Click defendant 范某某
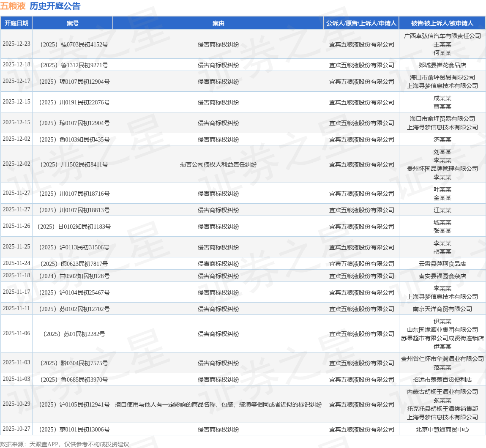 coord(442,367)
